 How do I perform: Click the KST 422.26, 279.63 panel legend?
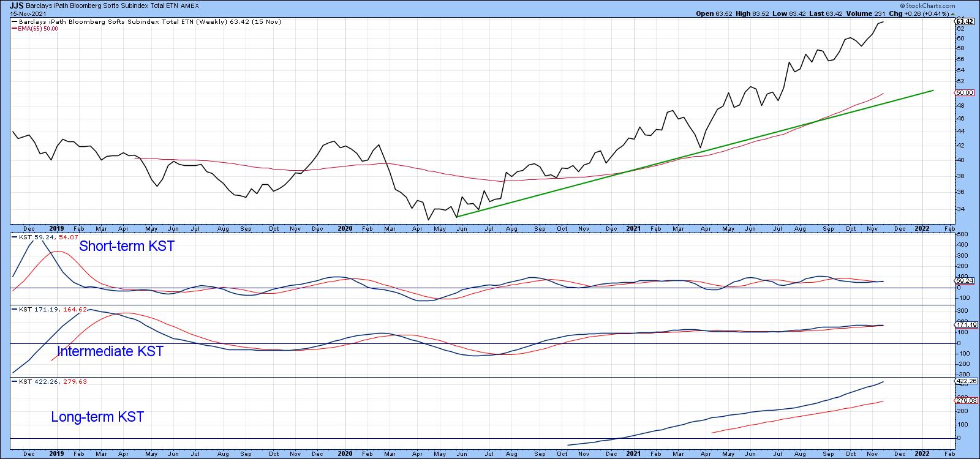(52, 381)
